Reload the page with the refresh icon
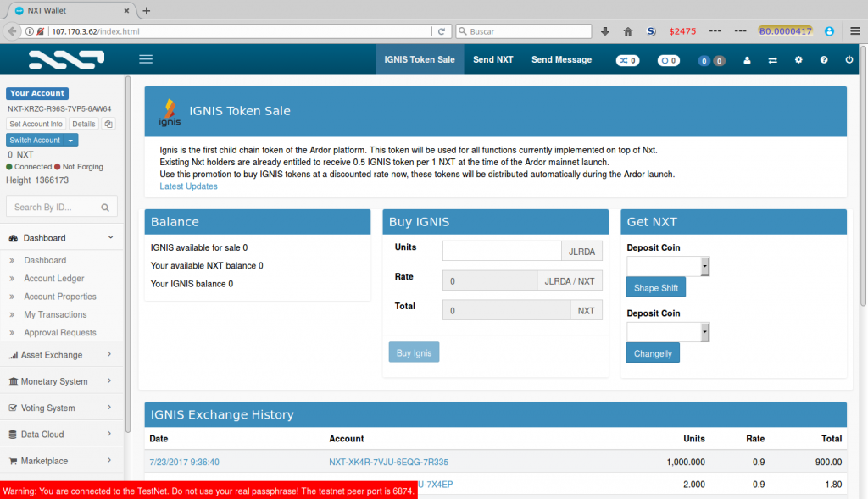This screenshot has width=868, height=499. (441, 31)
